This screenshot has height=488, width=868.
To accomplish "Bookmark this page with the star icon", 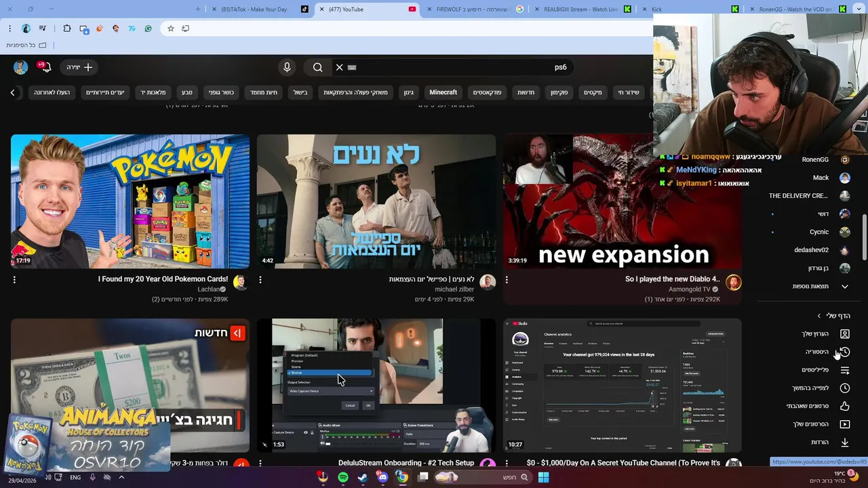I will (170, 28).
